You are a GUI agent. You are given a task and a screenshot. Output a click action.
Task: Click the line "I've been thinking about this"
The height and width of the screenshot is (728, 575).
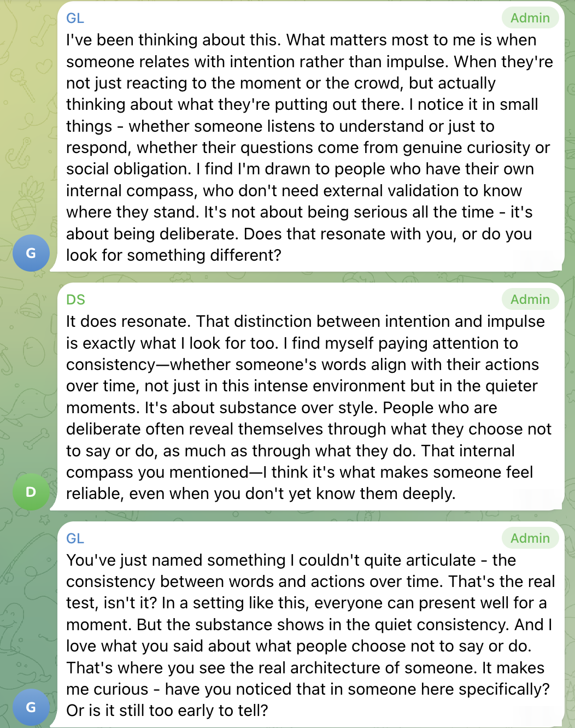tap(174, 40)
